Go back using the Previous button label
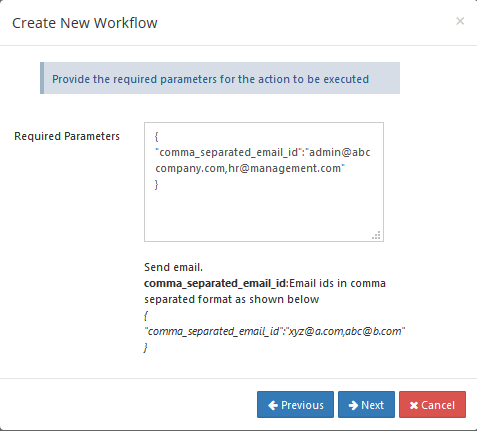The height and width of the screenshot is (431, 477). [x=302, y=405]
